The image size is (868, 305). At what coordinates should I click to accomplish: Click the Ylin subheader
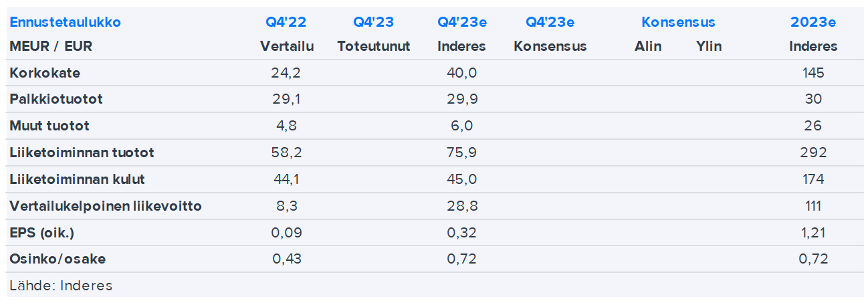[x=709, y=47]
